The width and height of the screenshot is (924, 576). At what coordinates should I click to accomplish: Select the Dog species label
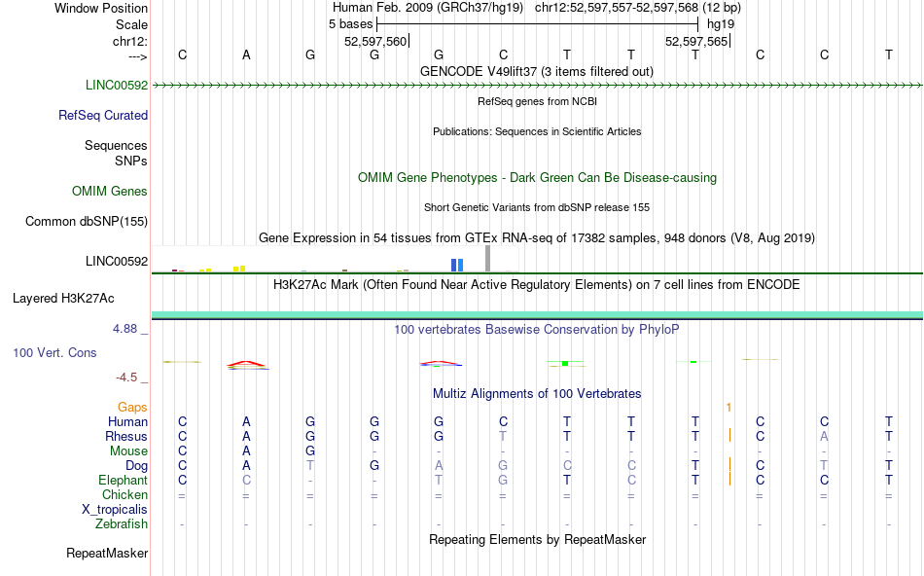pyautogui.click(x=136, y=466)
